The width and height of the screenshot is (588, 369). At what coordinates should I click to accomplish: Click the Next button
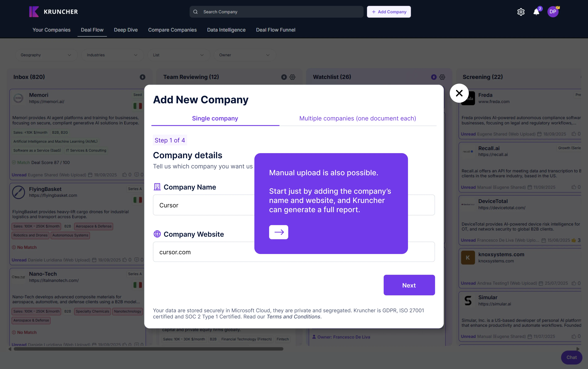[409, 285]
